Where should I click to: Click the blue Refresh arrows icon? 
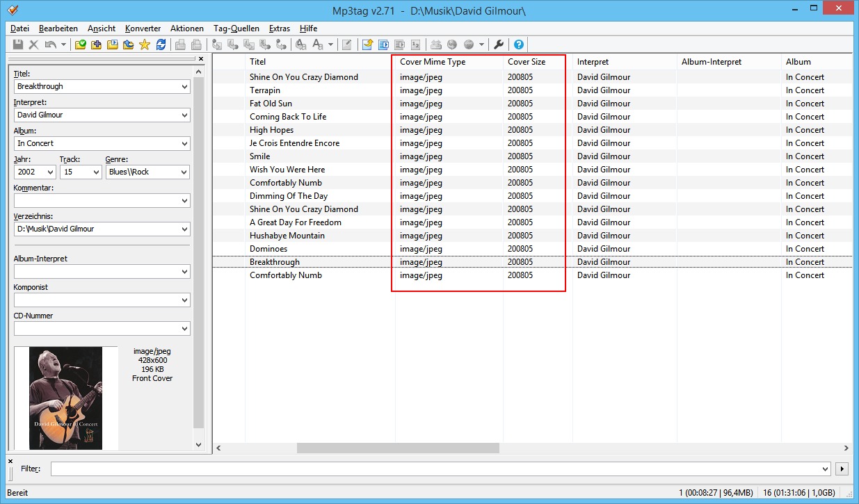click(161, 44)
